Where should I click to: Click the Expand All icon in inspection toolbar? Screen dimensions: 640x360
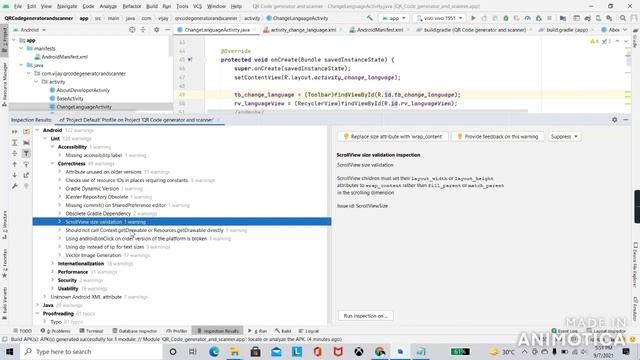(x=15, y=142)
